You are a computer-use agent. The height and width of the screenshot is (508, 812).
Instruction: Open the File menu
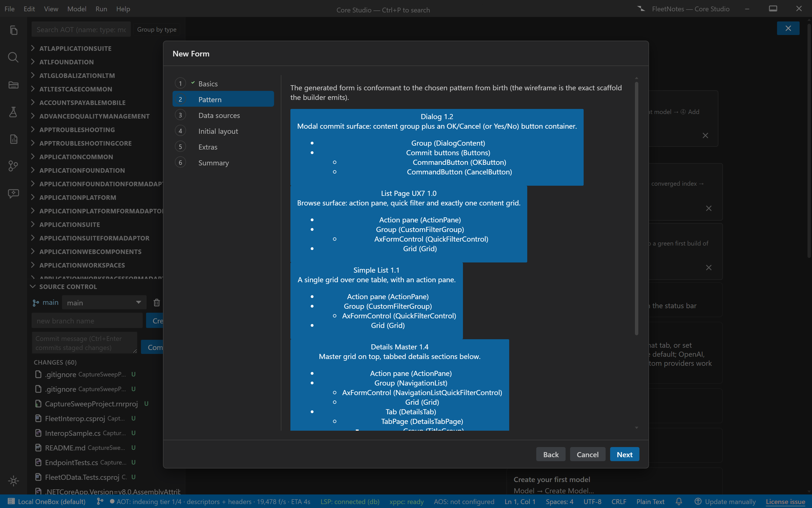pos(9,9)
